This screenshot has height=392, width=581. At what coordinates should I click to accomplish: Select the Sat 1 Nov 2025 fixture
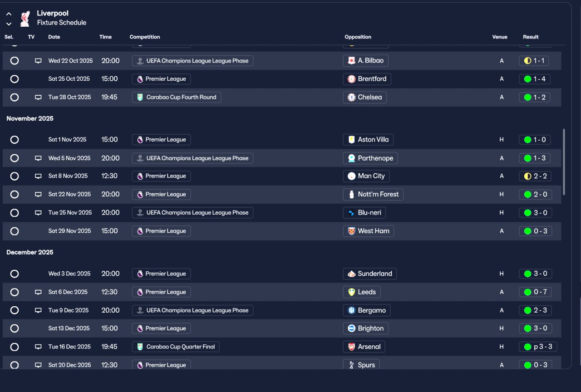click(x=15, y=140)
